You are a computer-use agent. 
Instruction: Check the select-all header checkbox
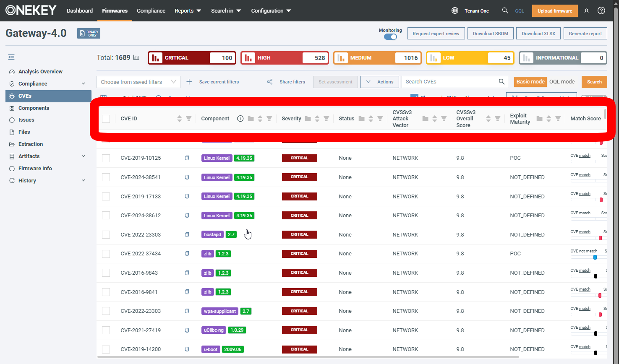pos(106,119)
